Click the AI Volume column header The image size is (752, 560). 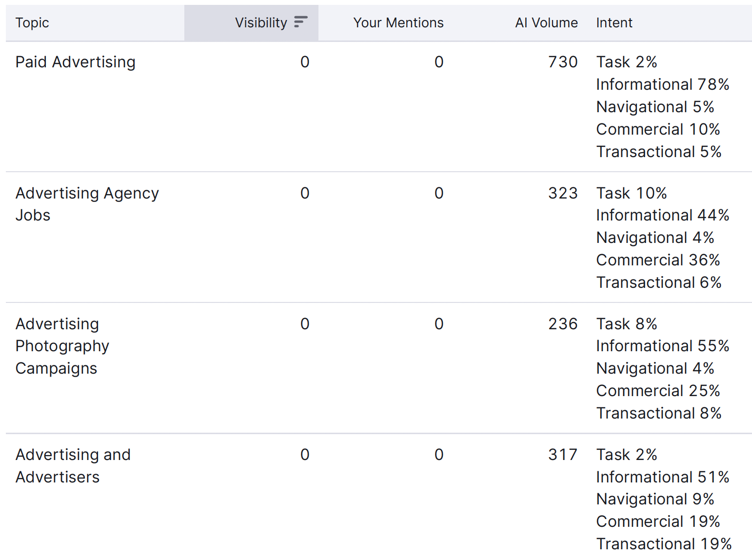[546, 23]
